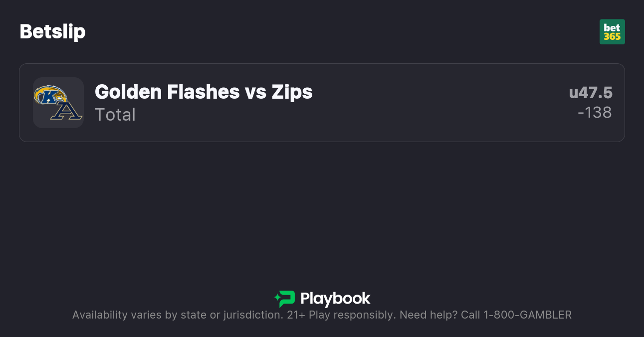Click the responsible gambling disclaimer text
644x337 pixels.
pos(322,315)
